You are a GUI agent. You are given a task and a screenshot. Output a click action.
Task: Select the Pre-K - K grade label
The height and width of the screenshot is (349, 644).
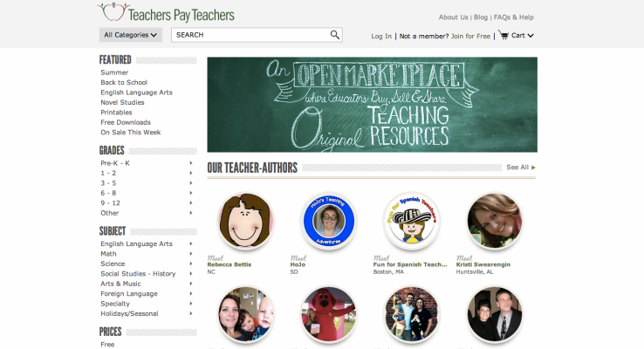115,163
